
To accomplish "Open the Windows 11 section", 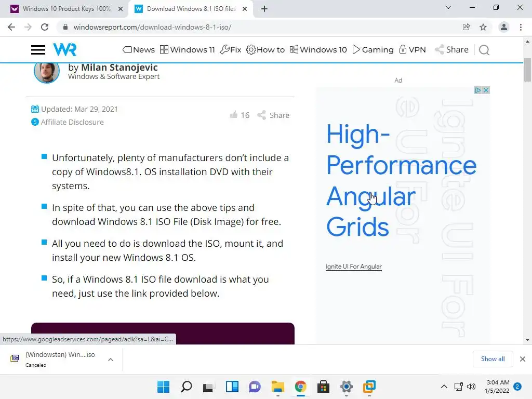I will 187,49.
